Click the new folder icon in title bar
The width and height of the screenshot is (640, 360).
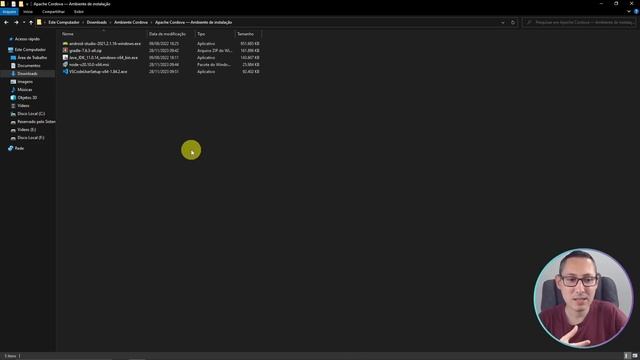tap(21, 4)
